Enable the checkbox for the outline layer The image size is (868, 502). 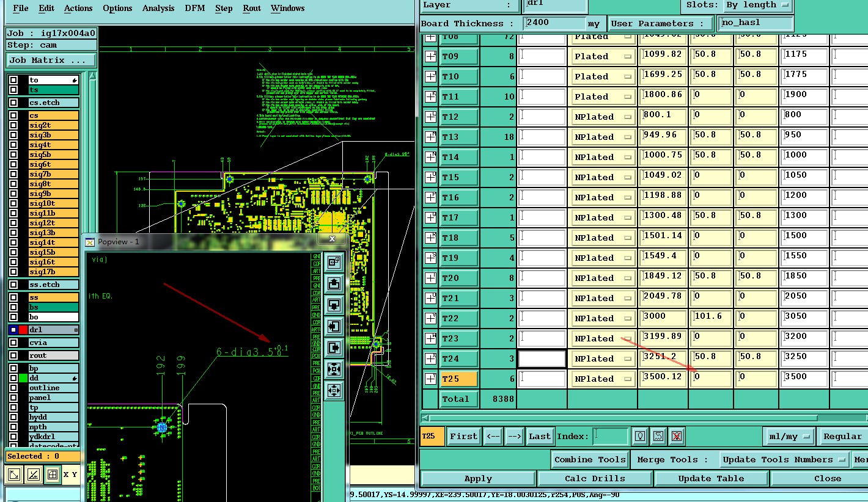coord(13,388)
